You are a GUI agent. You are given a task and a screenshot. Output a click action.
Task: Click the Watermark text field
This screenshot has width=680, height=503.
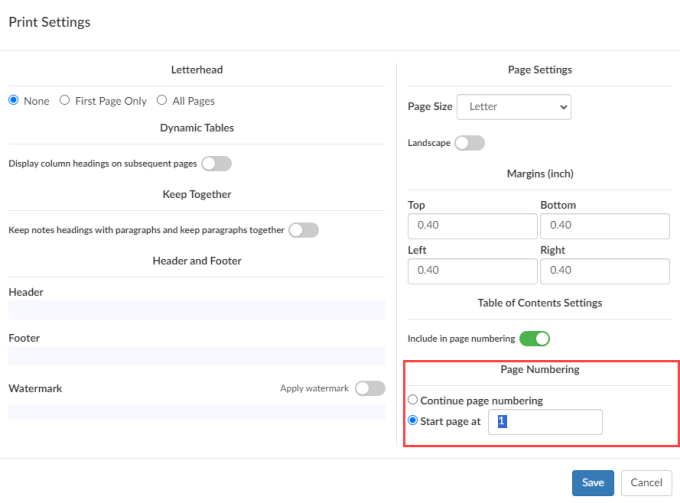pos(196,412)
